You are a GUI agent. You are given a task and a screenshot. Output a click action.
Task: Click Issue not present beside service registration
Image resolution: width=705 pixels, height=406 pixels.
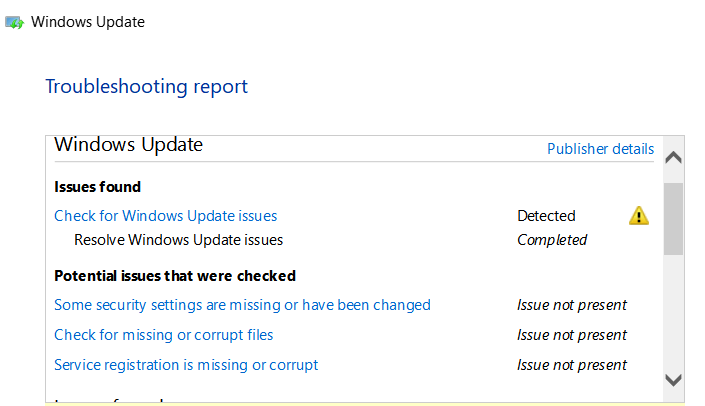click(571, 364)
